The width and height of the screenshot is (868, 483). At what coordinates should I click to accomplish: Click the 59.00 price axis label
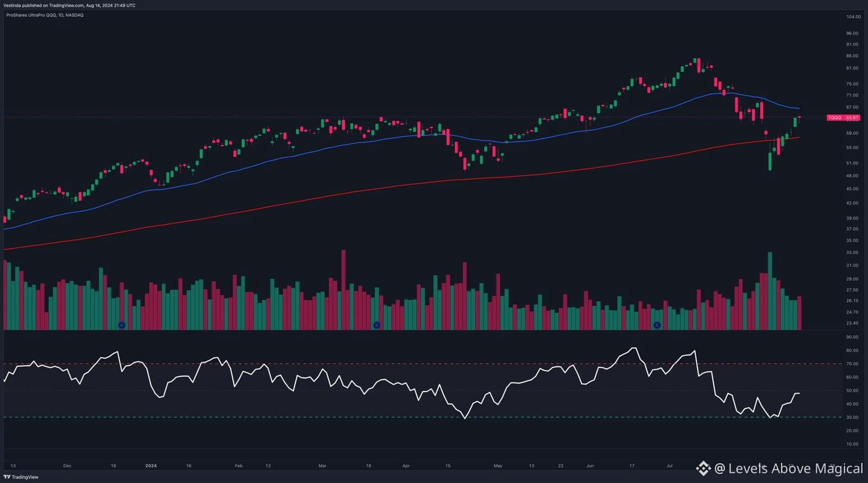(853, 133)
